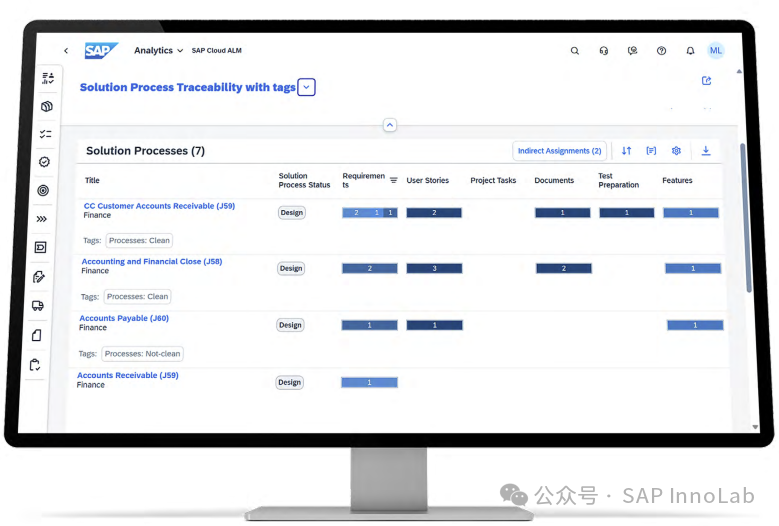Click Documents bar showing 2
This screenshot has height=526, width=779.
pos(564,268)
